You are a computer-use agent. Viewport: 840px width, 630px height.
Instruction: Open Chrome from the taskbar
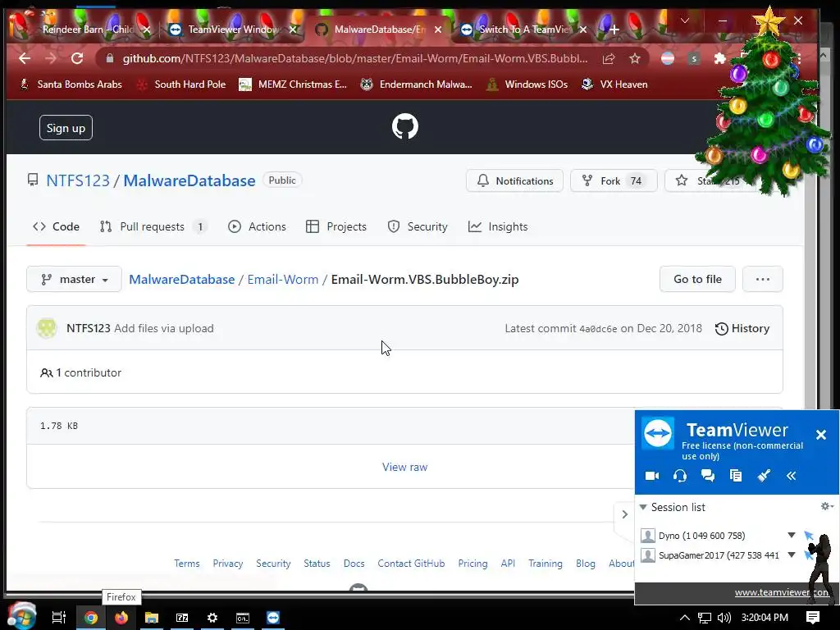pyautogui.click(x=91, y=618)
